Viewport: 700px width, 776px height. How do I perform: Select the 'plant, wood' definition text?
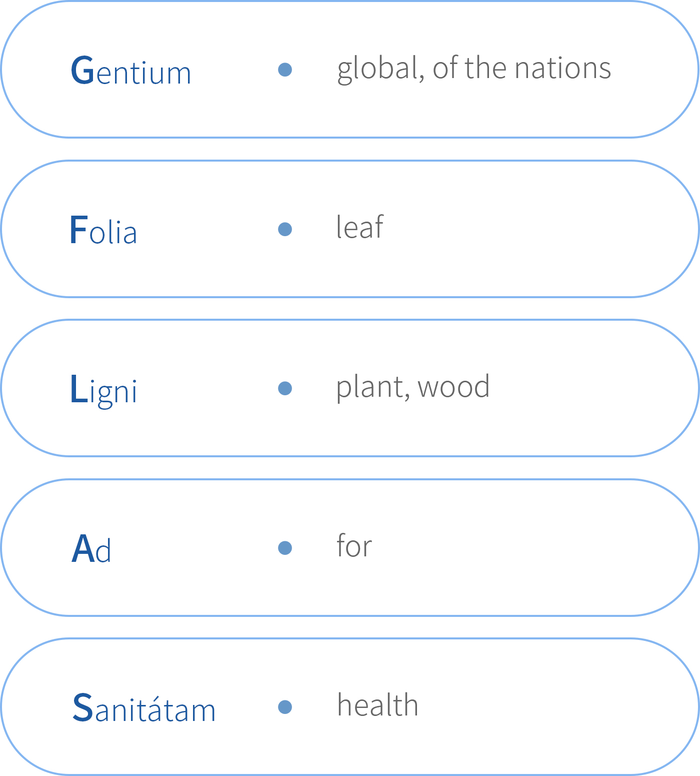[413, 387]
